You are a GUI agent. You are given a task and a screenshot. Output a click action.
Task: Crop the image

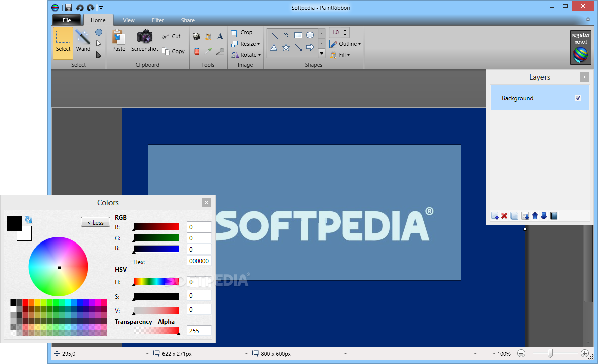tap(242, 32)
